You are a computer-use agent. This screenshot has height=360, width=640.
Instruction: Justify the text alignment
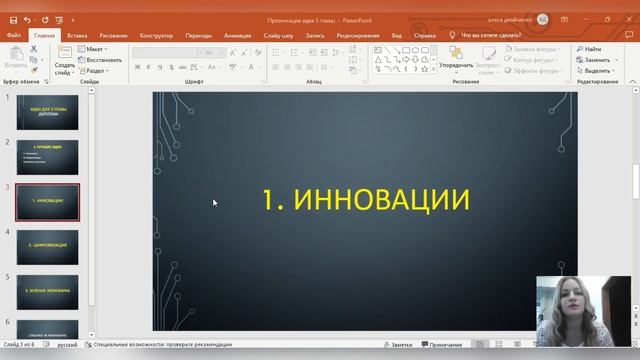click(x=310, y=67)
